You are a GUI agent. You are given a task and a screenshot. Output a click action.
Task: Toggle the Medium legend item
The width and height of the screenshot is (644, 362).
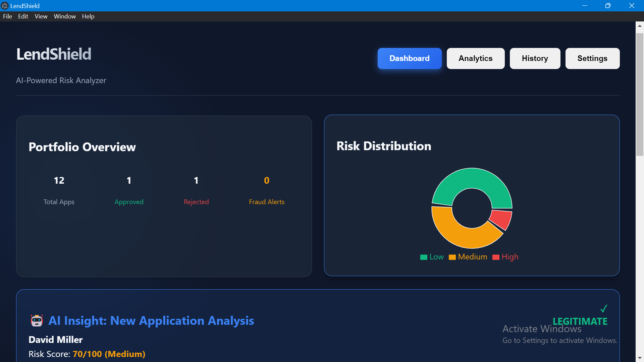(x=468, y=257)
